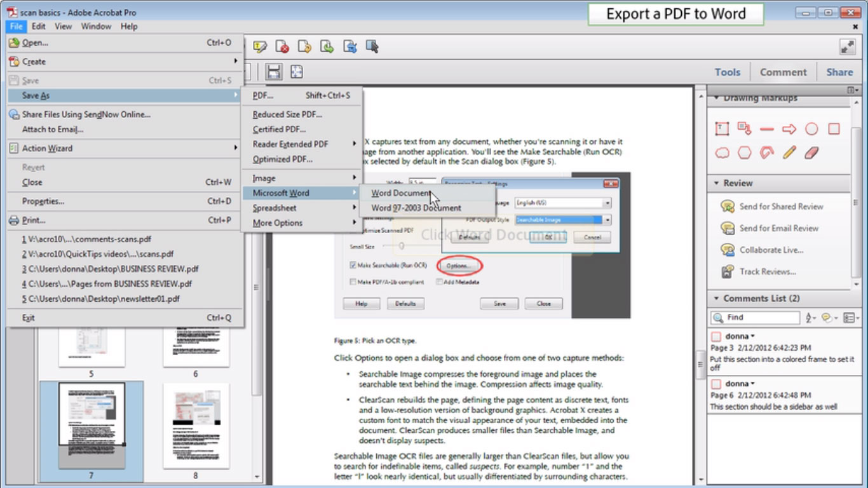This screenshot has height=488, width=868.
Task: Open the filter comments dropdown
Action: tap(829, 318)
